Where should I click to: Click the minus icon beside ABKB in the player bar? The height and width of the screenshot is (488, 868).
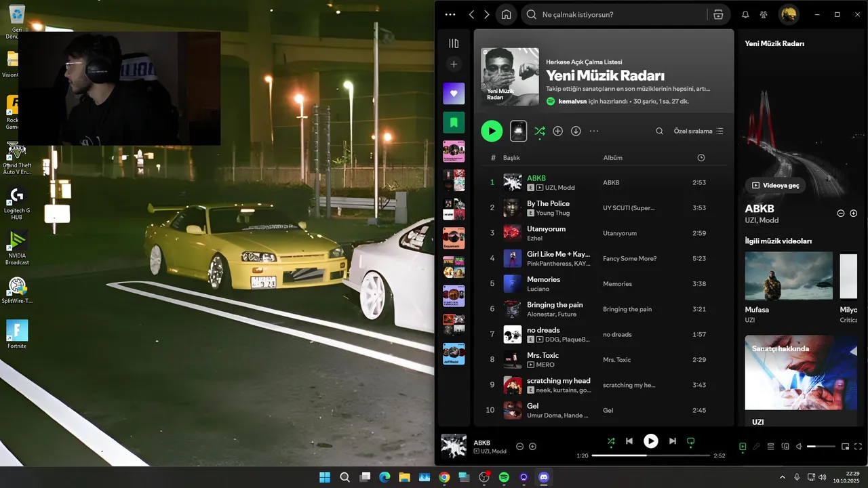519,447
